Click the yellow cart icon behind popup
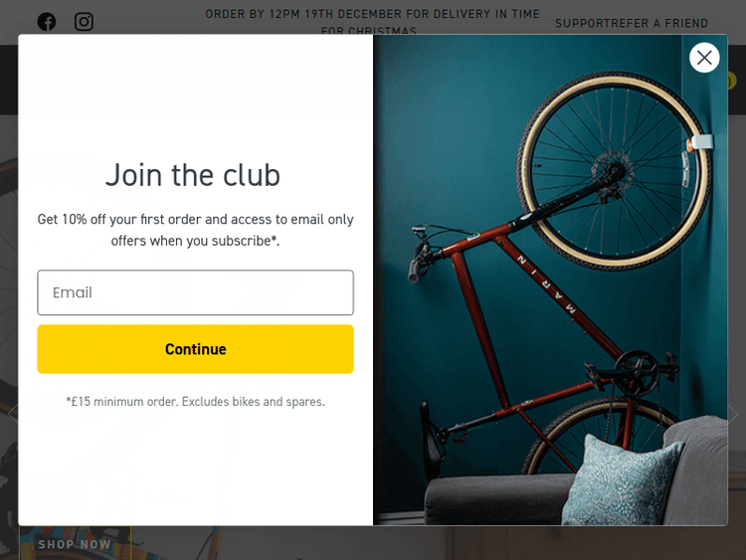This screenshot has height=560, width=746. point(732,81)
